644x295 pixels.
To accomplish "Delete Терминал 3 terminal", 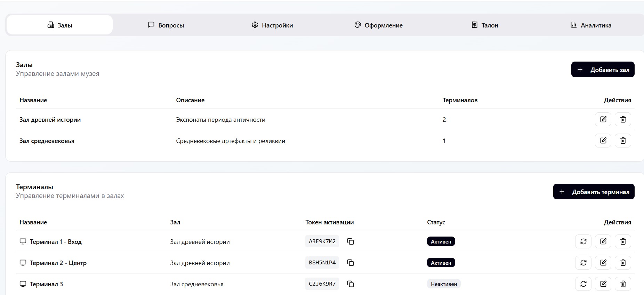I will tap(623, 284).
